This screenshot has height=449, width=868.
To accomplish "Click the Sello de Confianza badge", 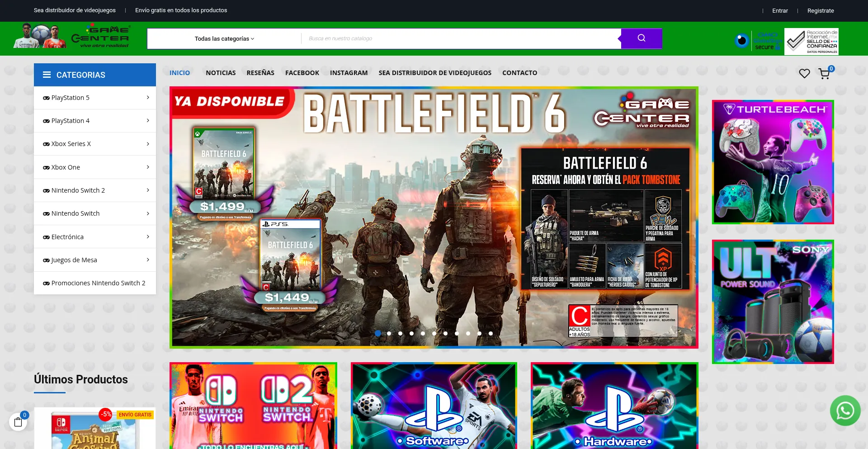I will click(811, 41).
